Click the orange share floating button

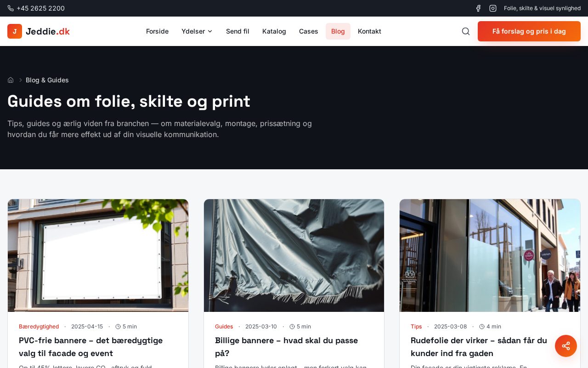(x=566, y=346)
